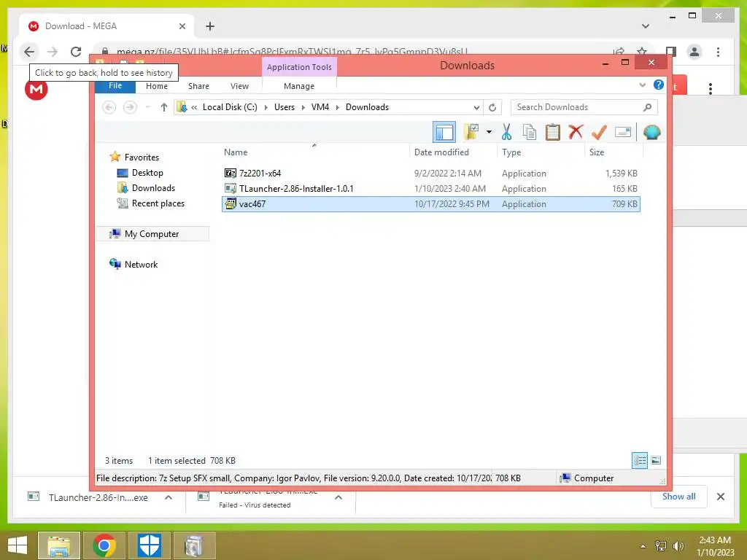Close the Download - MEGA tab
747x560 pixels.
click(x=182, y=26)
